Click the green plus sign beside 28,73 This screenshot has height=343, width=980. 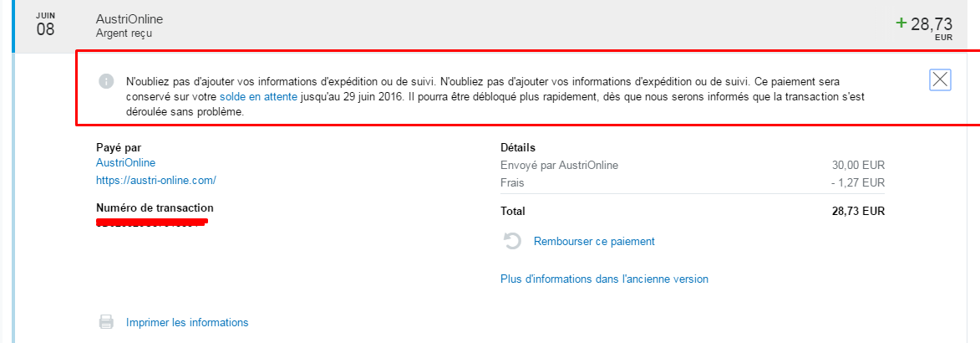[901, 23]
